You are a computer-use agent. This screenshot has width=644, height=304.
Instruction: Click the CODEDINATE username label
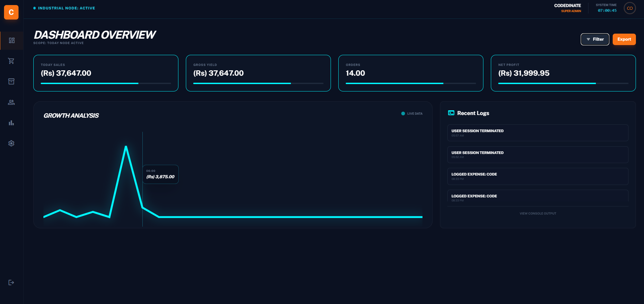pos(568,6)
